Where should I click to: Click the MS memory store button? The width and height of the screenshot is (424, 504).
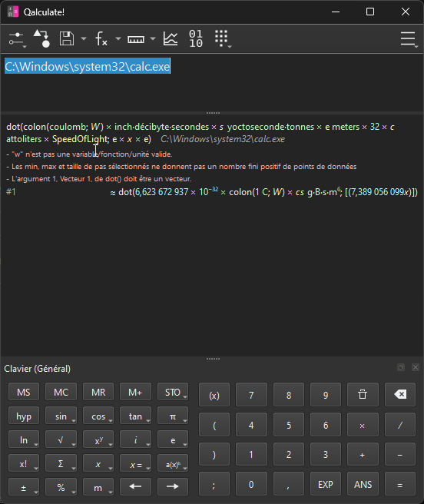point(24,392)
